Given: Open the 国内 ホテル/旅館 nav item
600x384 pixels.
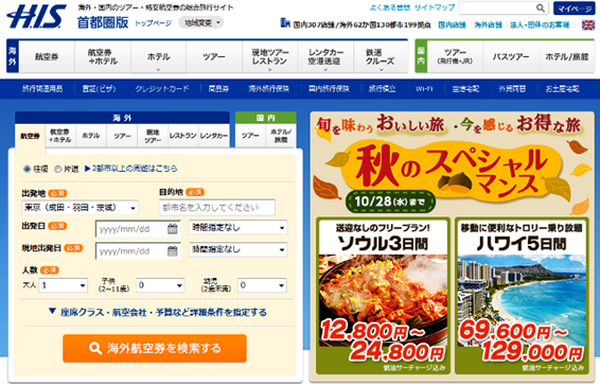Looking at the screenshot, I should pos(567,57).
